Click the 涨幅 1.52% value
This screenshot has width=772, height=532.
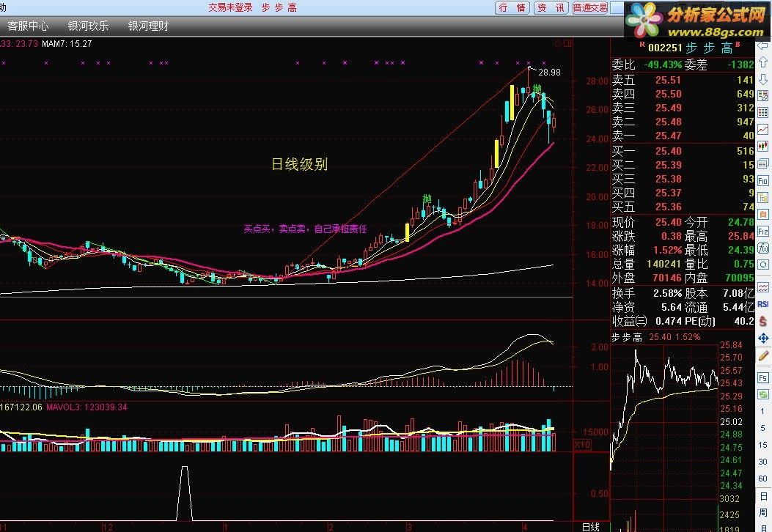pyautogui.click(x=668, y=250)
